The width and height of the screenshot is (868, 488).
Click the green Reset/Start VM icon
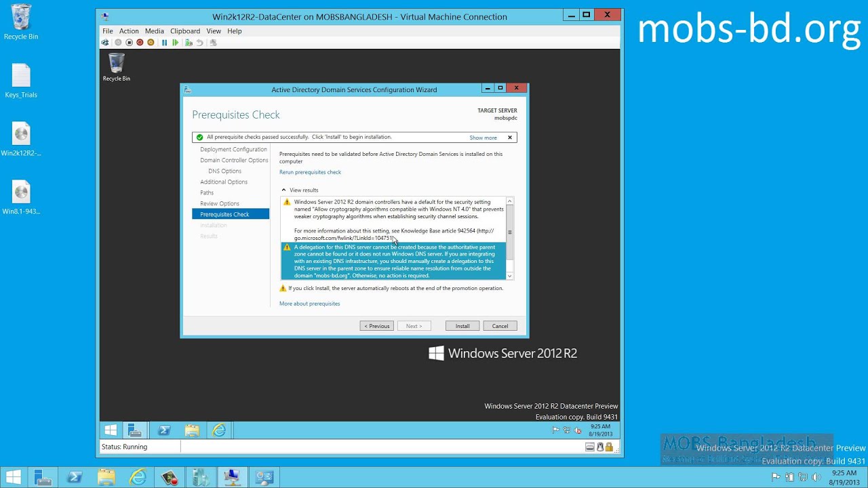[x=175, y=43]
